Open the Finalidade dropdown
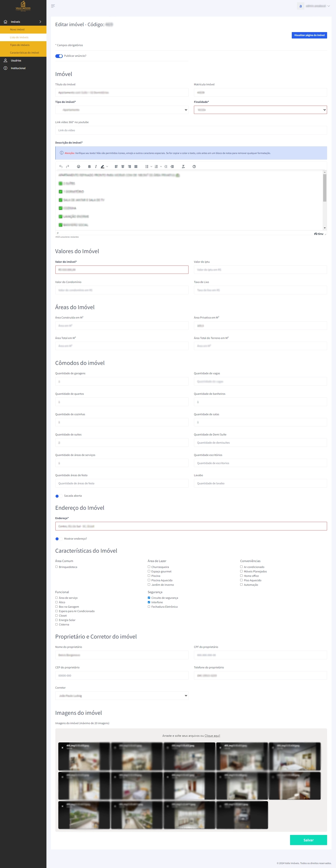This screenshot has height=868, width=336. [x=260, y=110]
